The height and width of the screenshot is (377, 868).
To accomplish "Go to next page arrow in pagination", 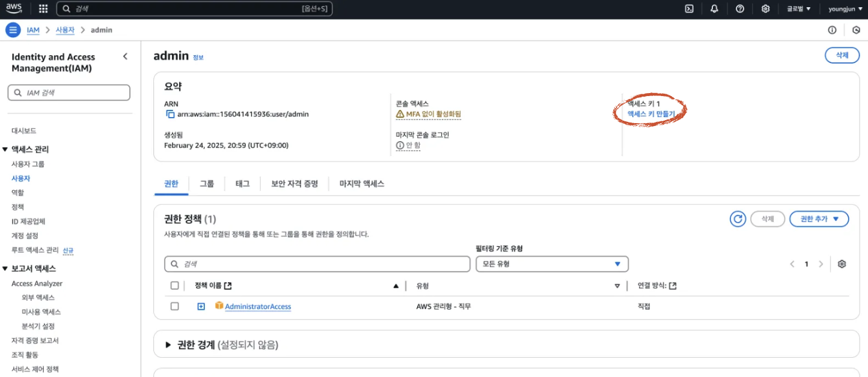I will pos(821,264).
